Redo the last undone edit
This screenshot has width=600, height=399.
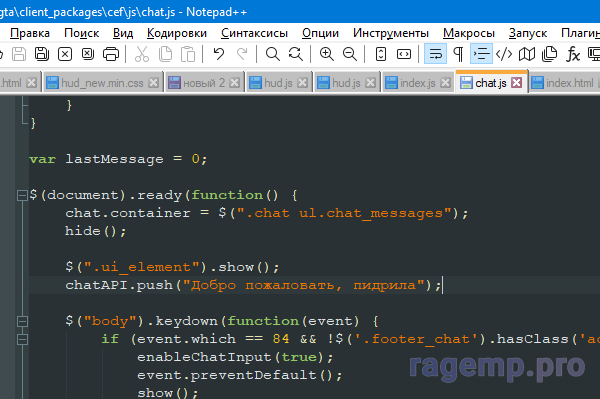242,54
